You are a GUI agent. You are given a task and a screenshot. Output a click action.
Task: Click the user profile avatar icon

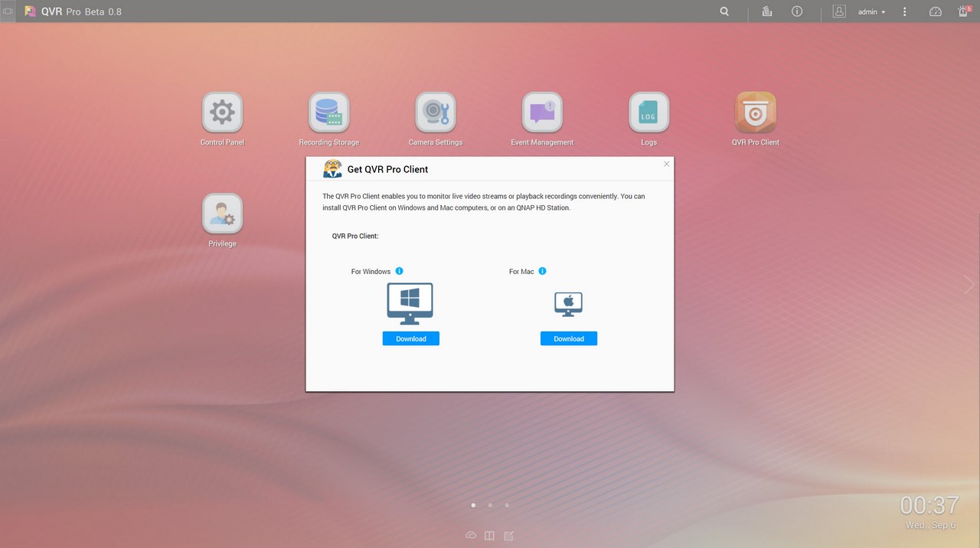839,11
